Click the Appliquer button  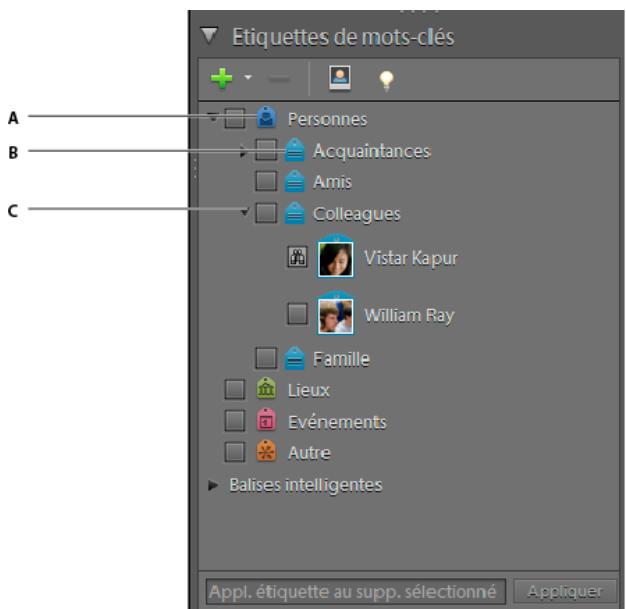tap(565, 591)
